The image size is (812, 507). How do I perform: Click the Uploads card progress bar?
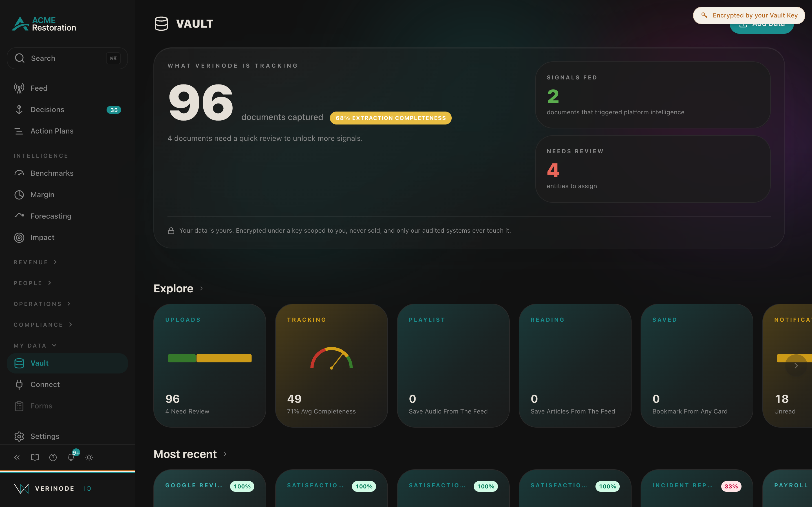[210, 358]
